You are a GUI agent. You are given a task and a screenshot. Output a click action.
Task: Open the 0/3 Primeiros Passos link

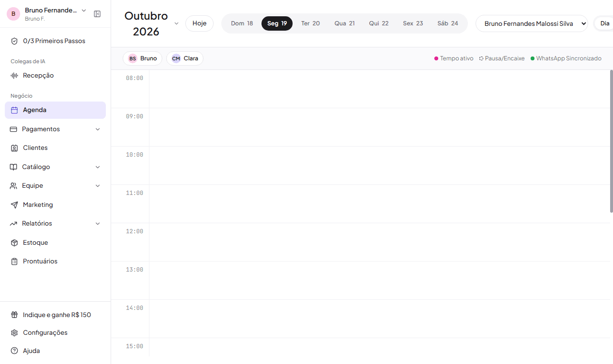pyautogui.click(x=55, y=41)
